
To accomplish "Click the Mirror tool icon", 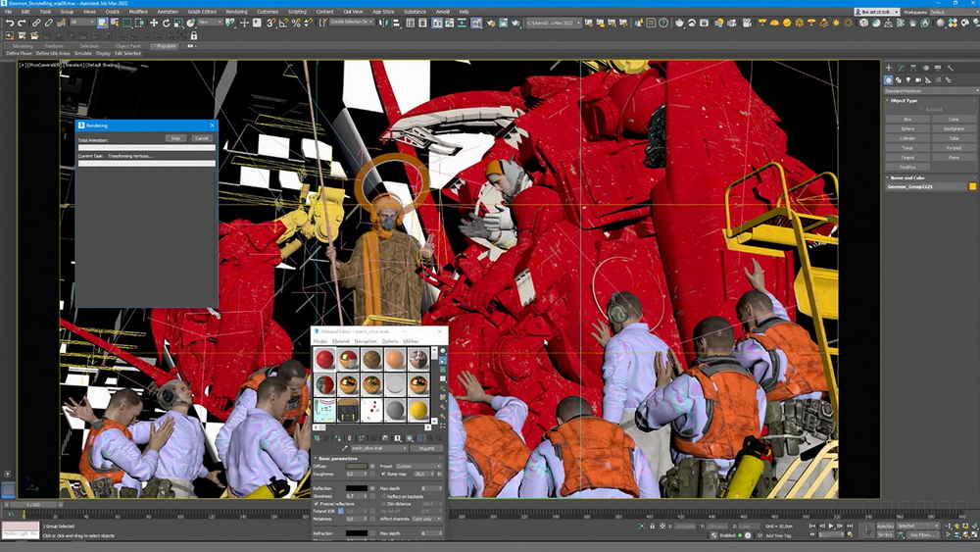I will pos(382,23).
